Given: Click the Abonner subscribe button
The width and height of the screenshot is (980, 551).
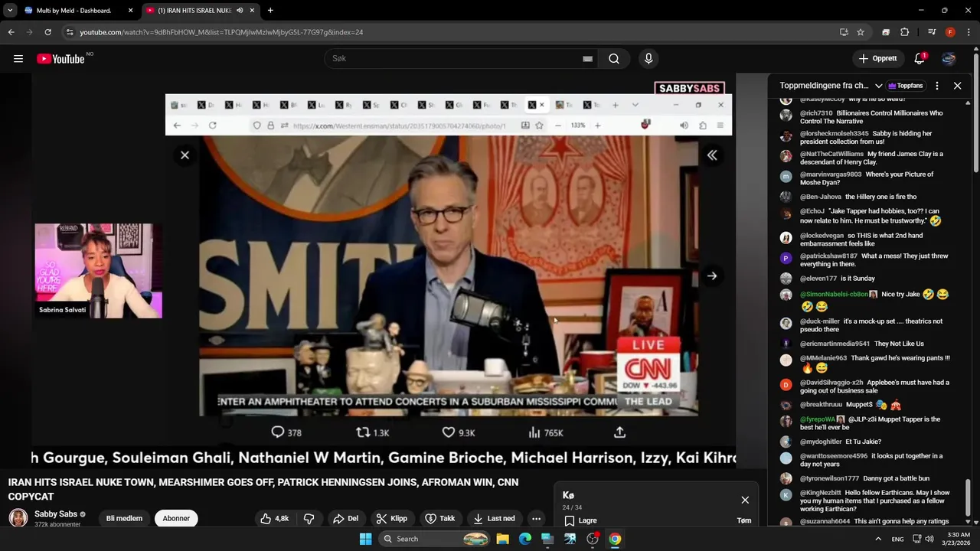Looking at the screenshot, I should point(176,518).
